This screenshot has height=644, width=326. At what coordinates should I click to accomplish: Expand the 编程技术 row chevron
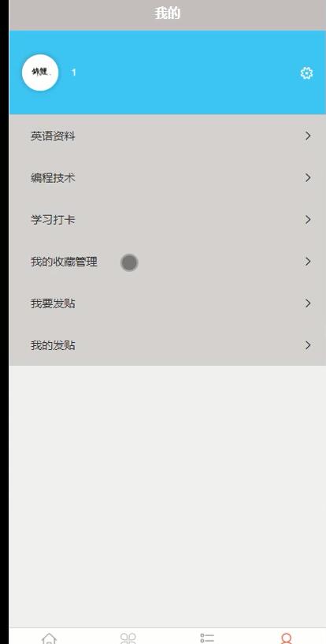pyautogui.click(x=308, y=178)
